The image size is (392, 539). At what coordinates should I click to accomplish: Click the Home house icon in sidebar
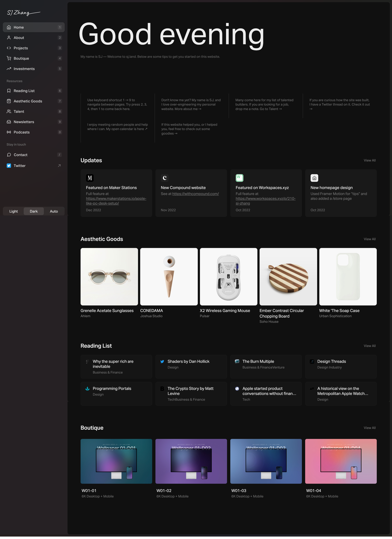tap(9, 27)
